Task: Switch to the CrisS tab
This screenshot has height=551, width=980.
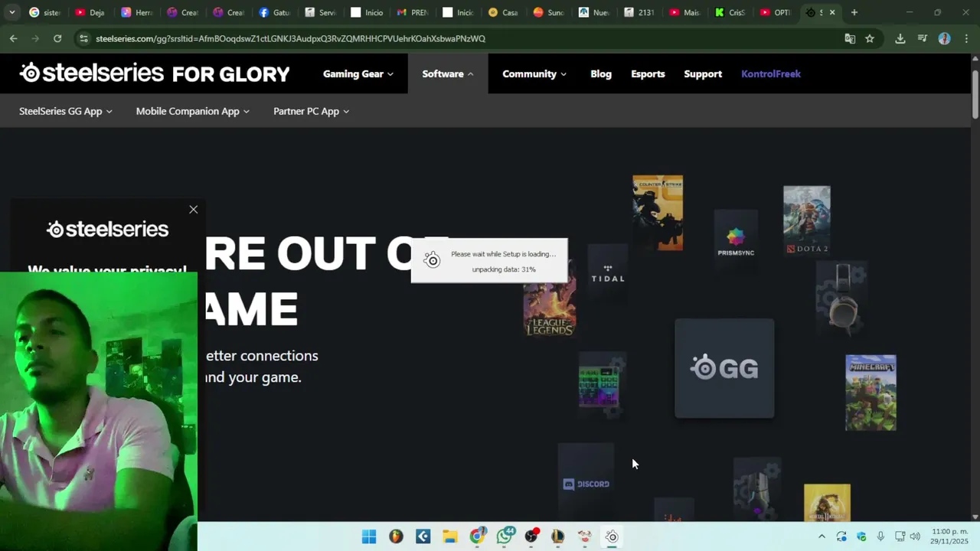Action: point(730,12)
